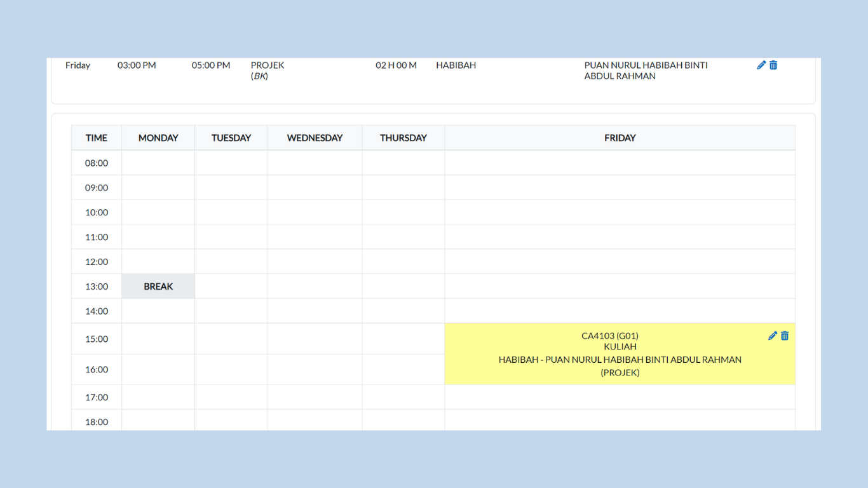Screen dimensions: 868x488
Task: Click the empty Thursday 15:00 slot
Action: click(403, 339)
